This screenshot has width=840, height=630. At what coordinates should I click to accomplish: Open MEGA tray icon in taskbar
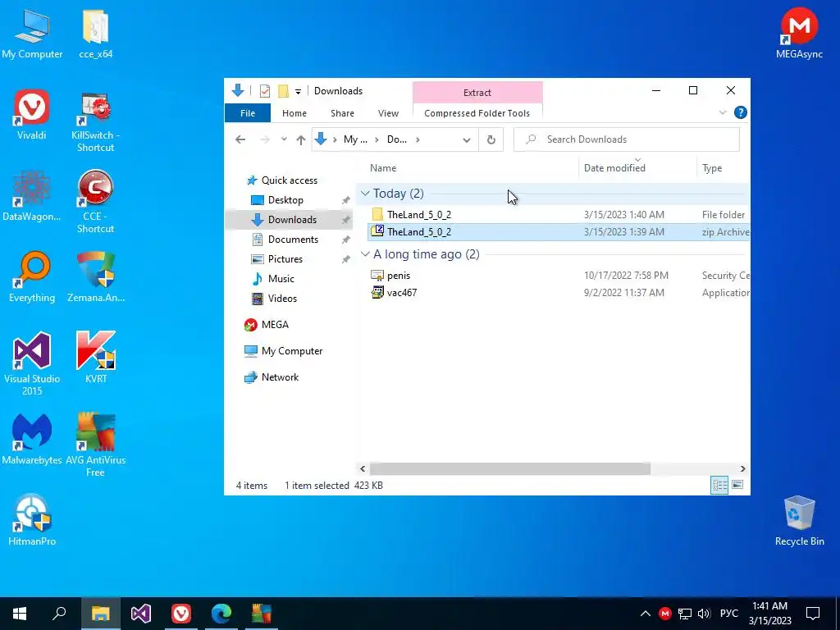664,614
